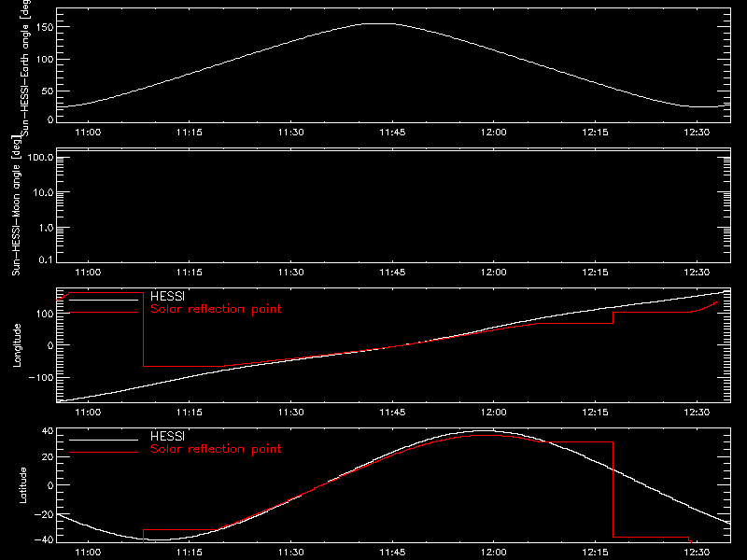Click 12:15 label below Earth angle plot
The image size is (747, 560).
tap(595, 133)
